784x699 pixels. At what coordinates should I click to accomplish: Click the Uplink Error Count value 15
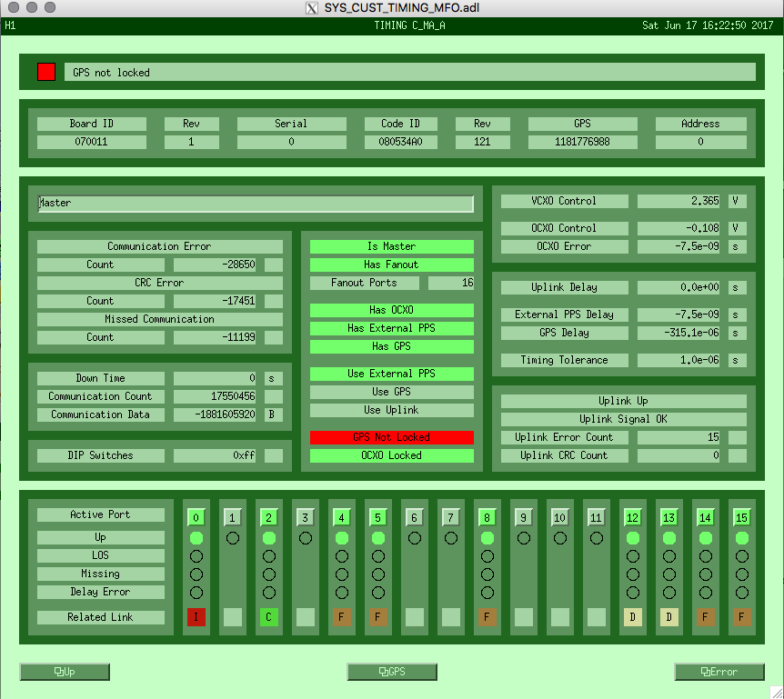678,437
